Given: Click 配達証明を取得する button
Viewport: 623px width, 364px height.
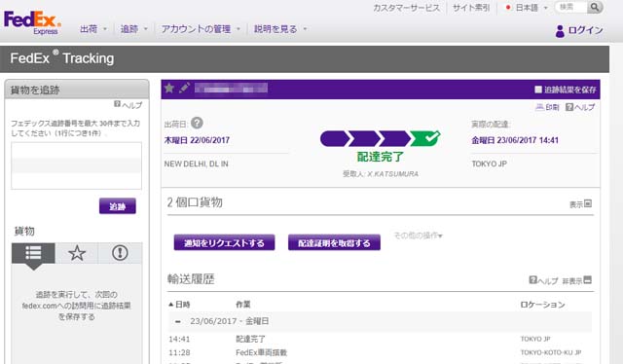Looking at the screenshot, I should pos(334,242).
